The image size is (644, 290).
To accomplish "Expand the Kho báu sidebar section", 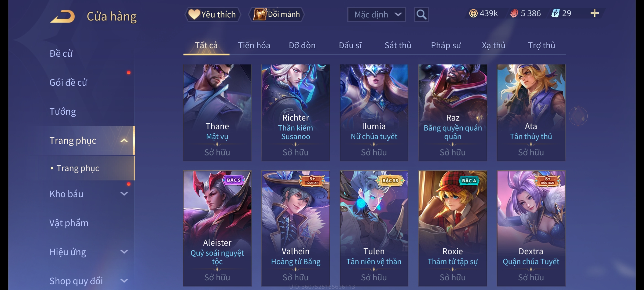I will tap(124, 194).
